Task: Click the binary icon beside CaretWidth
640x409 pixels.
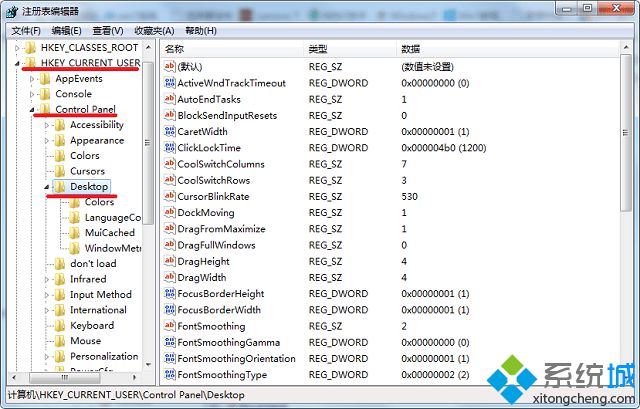Action: click(169, 131)
